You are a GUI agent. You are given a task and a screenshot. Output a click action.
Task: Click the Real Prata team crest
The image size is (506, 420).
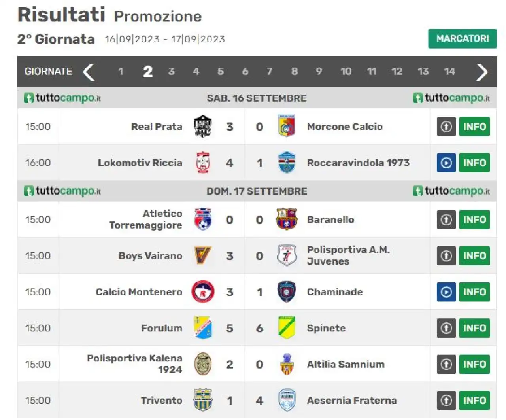coord(203,127)
